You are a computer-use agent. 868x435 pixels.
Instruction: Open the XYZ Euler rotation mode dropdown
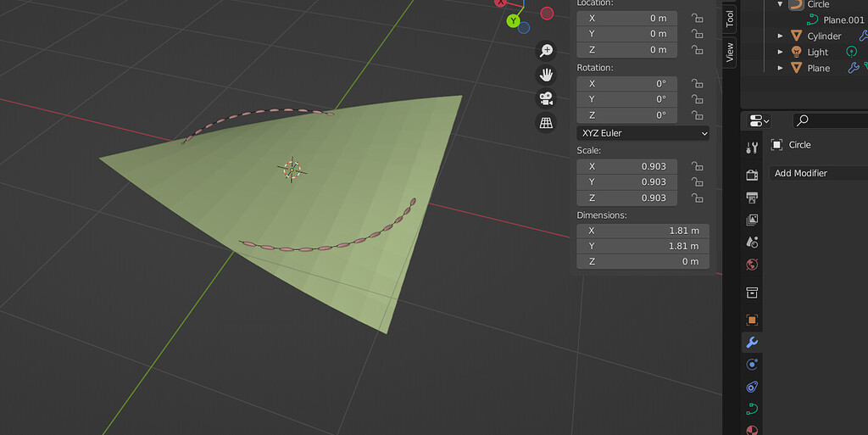click(x=643, y=133)
